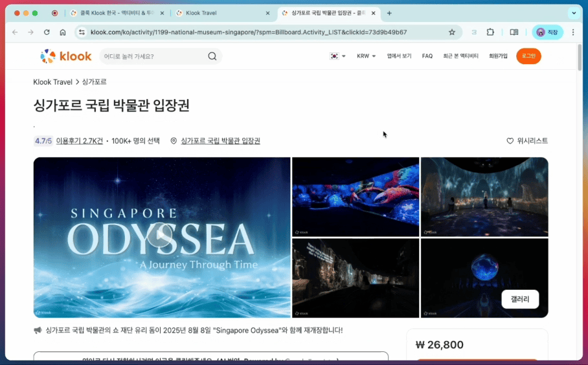Screen dimensions: 588x365
Task: Open the 갤러리 photo gallery button
Action: (520, 299)
